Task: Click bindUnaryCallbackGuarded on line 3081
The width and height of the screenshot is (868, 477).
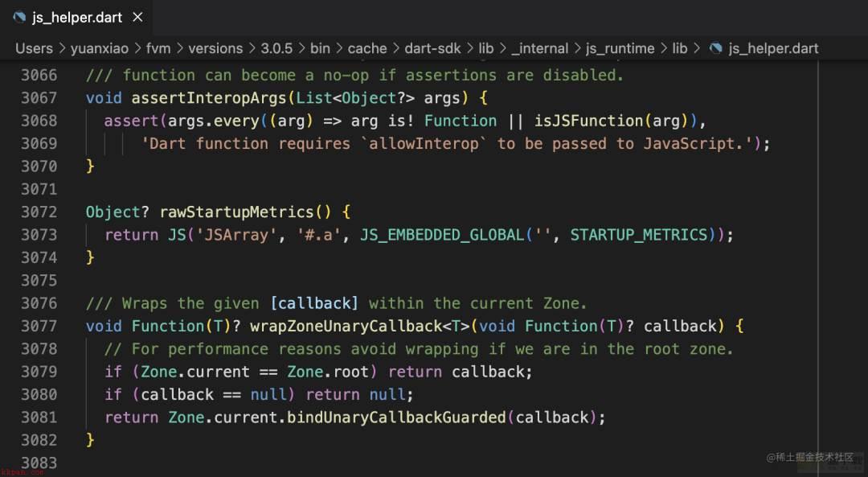Action: (x=396, y=417)
